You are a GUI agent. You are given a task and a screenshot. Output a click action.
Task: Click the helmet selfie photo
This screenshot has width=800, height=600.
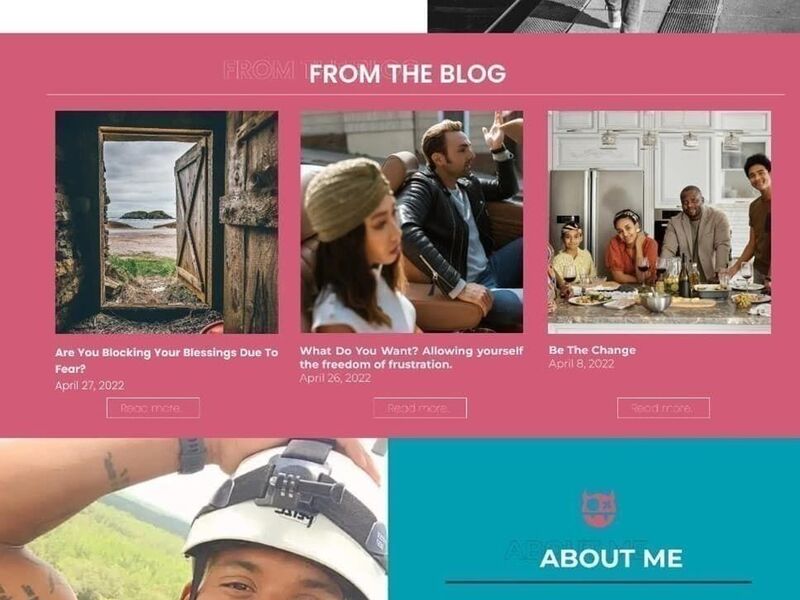193,519
